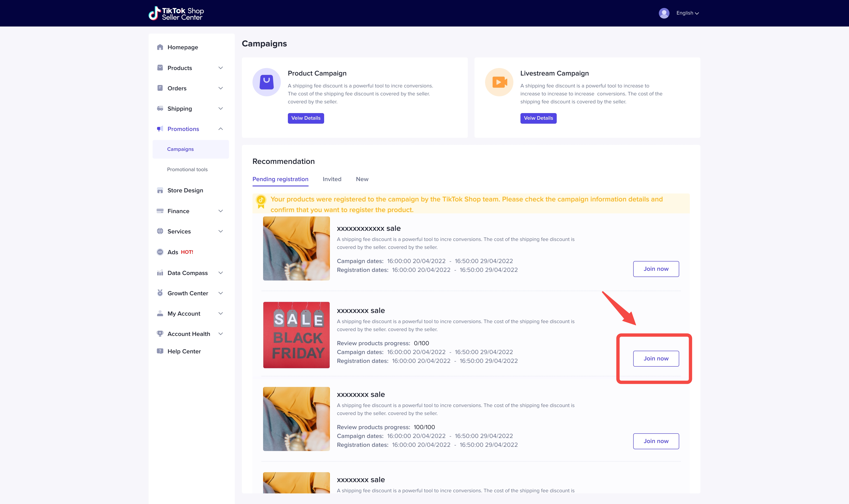Expand the Finance section chevron

221,211
